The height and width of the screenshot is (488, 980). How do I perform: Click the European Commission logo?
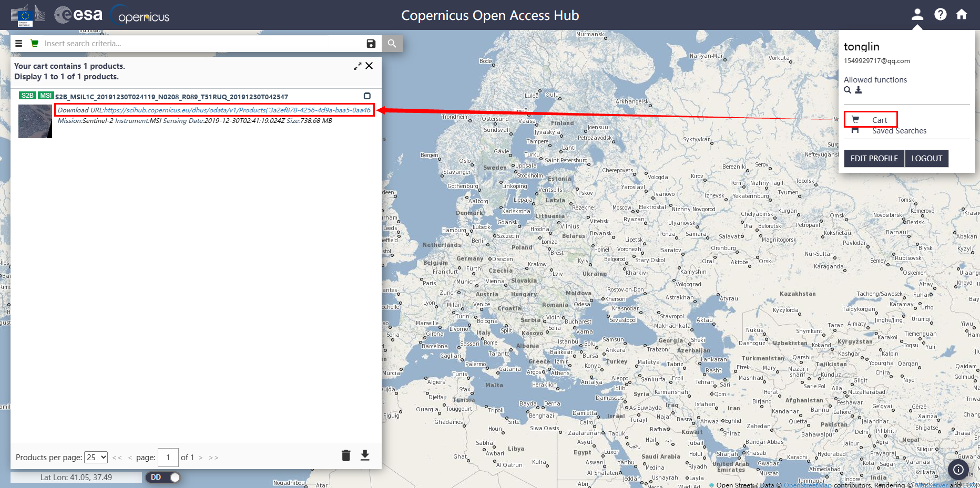(28, 15)
